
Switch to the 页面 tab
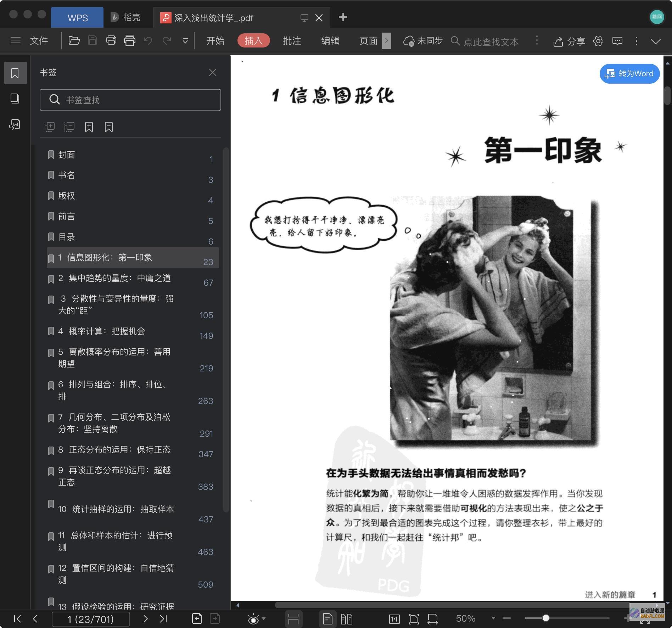click(x=369, y=41)
